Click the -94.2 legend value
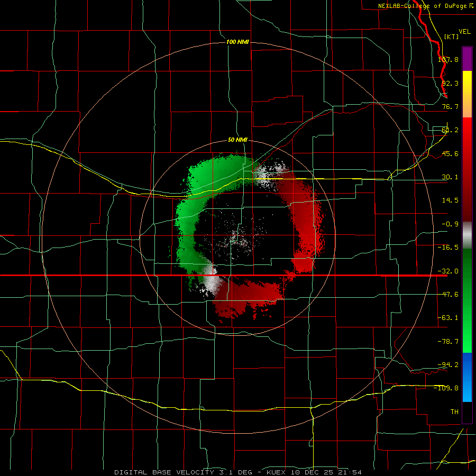Image resolution: width=476 pixels, height=476 pixels. coord(448,364)
